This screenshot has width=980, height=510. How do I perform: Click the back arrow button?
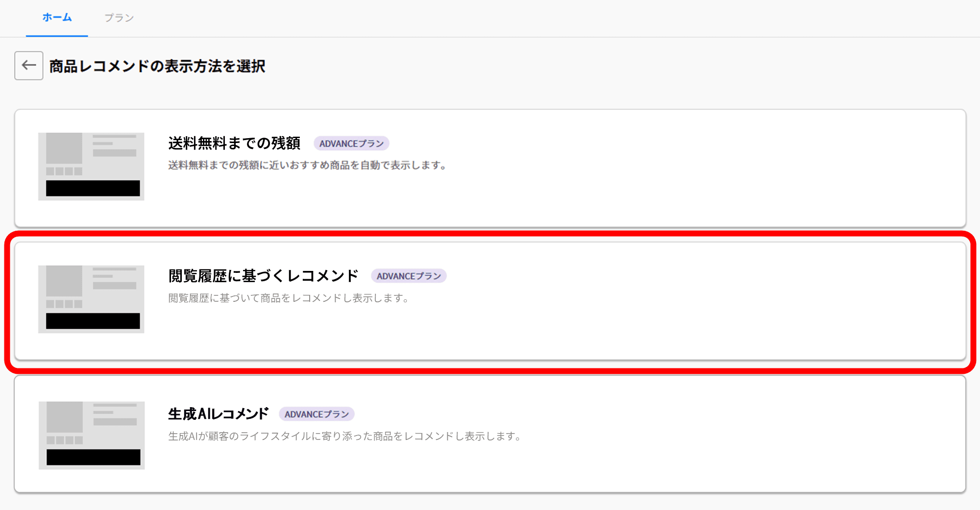[28, 66]
